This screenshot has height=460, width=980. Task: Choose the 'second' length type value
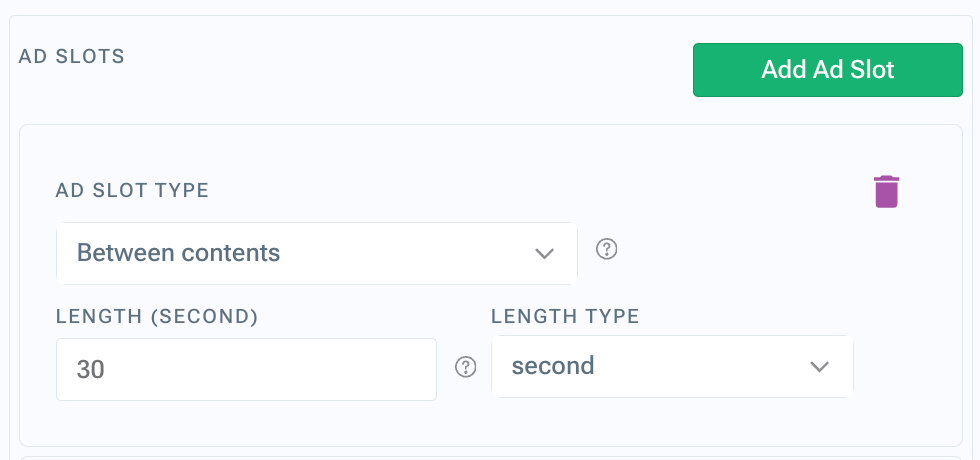[x=552, y=366]
